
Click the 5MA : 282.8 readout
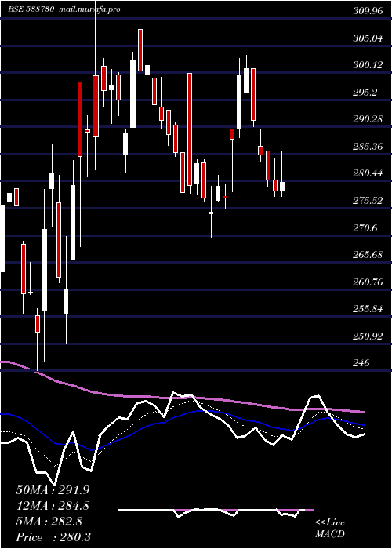tap(49, 522)
